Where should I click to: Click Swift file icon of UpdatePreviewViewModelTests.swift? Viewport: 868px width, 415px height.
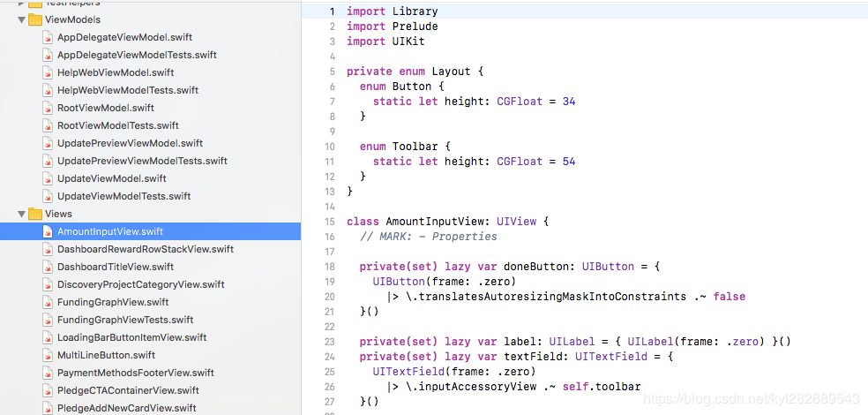pyautogui.click(x=49, y=162)
